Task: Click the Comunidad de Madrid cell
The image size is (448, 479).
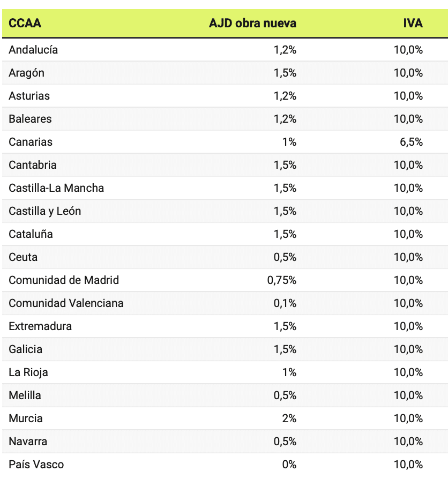Action: click(64, 280)
